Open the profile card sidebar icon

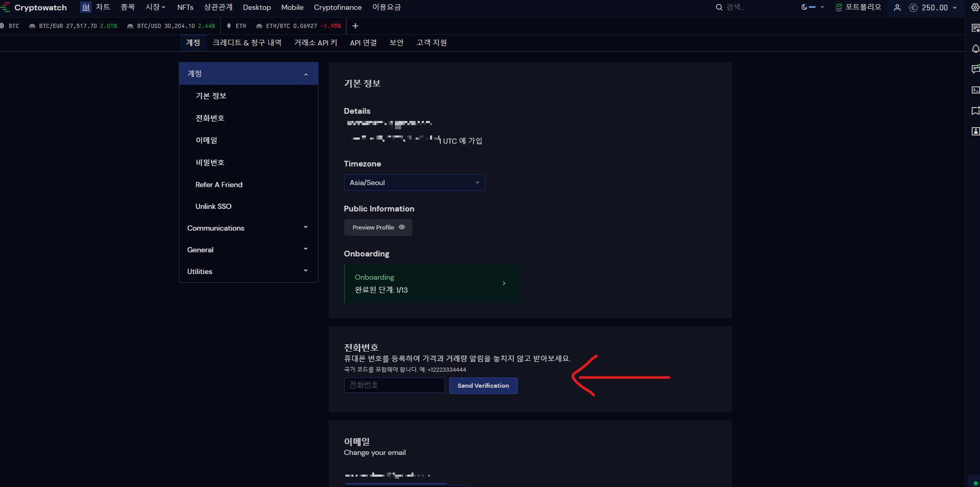pos(975,131)
